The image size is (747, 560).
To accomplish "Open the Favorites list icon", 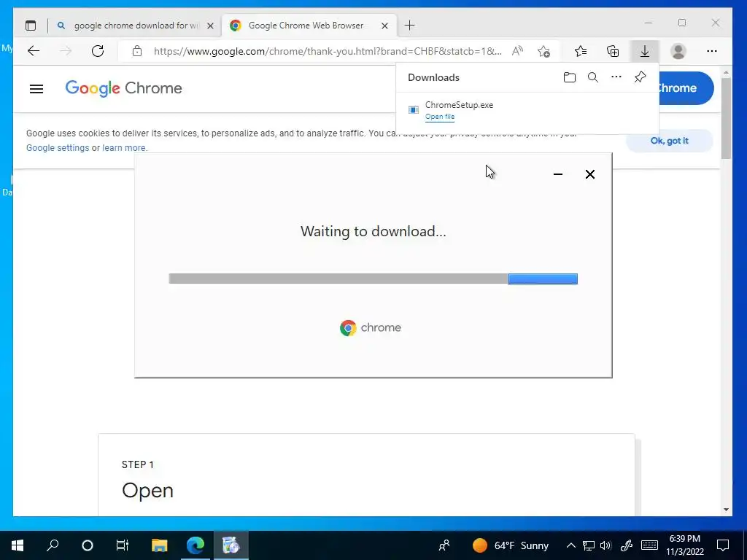I will pyautogui.click(x=581, y=51).
